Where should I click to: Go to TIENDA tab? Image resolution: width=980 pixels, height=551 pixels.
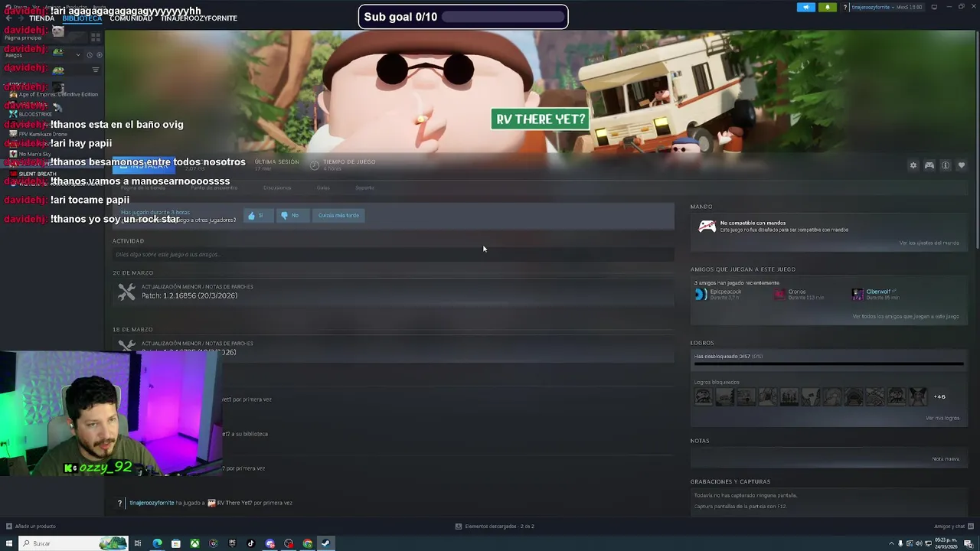pyautogui.click(x=42, y=18)
